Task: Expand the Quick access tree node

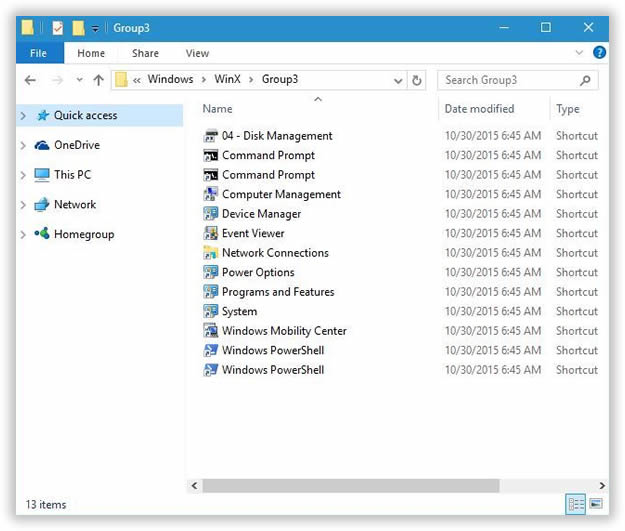Action: point(23,116)
